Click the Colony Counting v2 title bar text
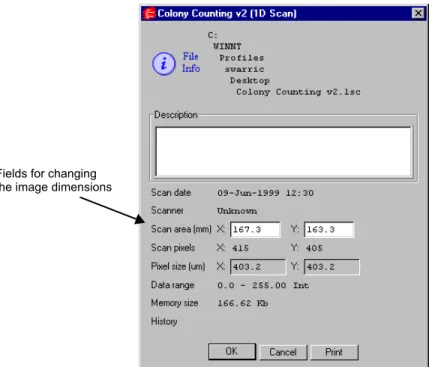This screenshot has width=435, height=367. (x=227, y=14)
